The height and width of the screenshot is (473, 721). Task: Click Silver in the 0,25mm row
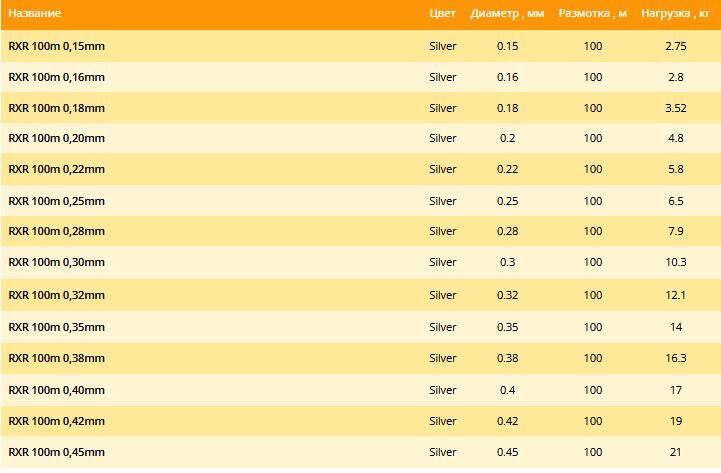[442, 201]
